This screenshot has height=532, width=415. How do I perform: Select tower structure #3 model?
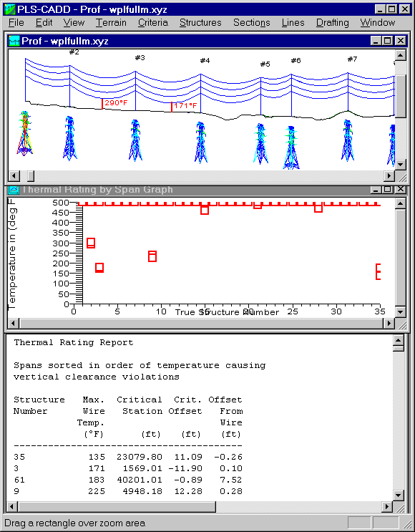(135, 140)
